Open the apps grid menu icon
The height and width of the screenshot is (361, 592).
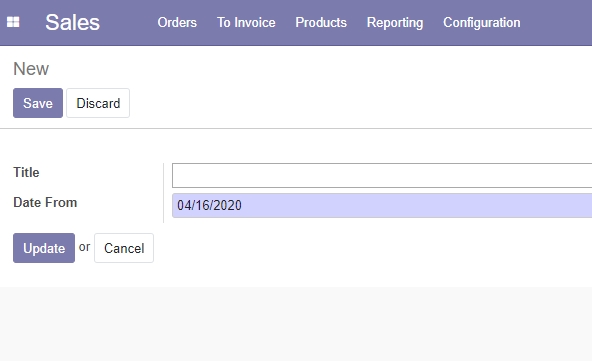coord(13,22)
